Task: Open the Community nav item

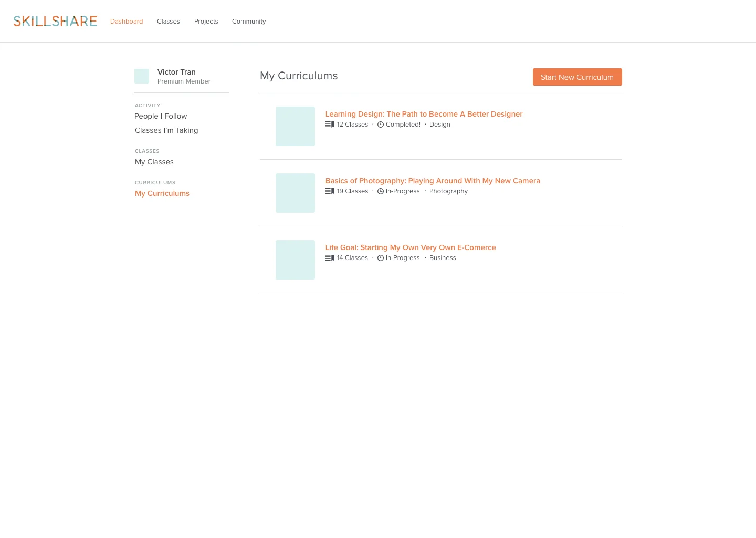Action: point(249,22)
